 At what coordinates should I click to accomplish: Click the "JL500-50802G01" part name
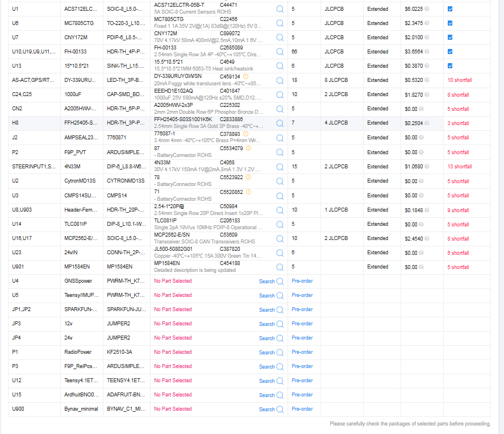point(173,249)
